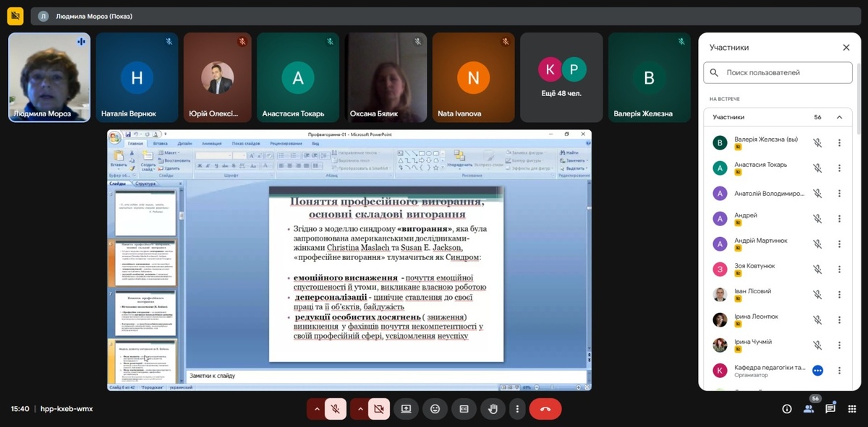This screenshot has width=868, height=427.
Task: Open options menu for Іван Лісовий
Action: pyautogui.click(x=839, y=295)
